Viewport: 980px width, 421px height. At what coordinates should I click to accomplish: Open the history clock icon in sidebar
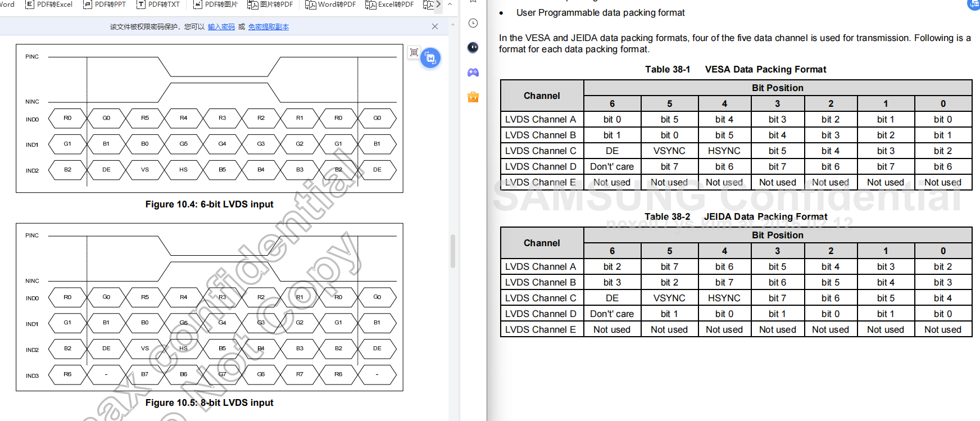click(473, 23)
